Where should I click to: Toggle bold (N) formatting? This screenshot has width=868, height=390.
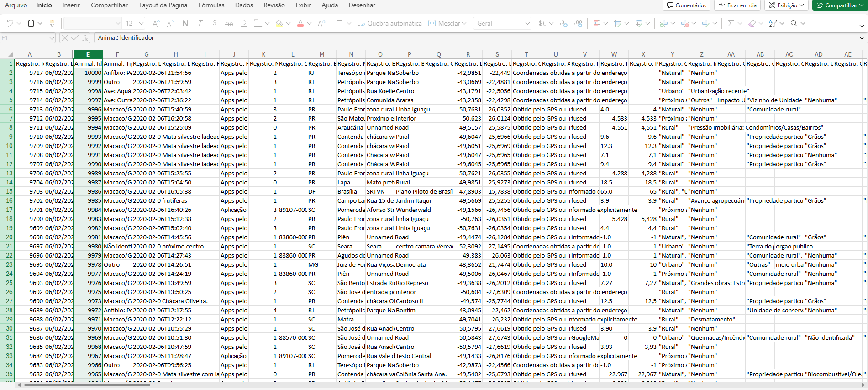(x=185, y=23)
